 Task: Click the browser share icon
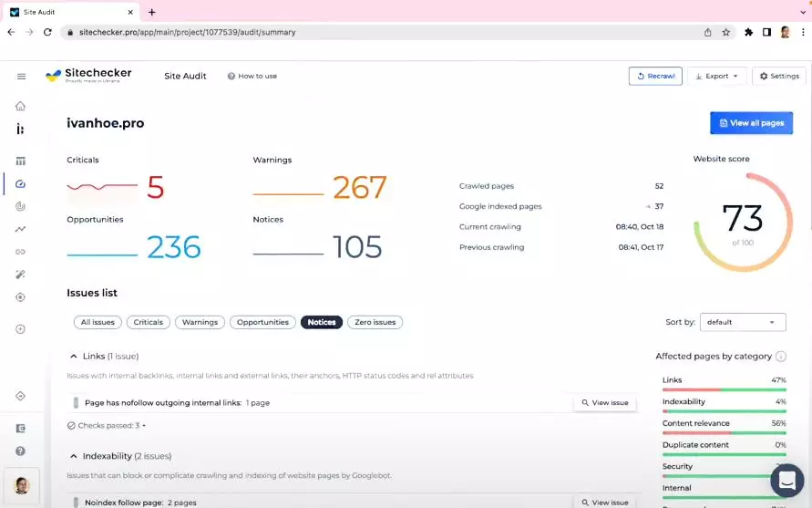[x=707, y=32]
